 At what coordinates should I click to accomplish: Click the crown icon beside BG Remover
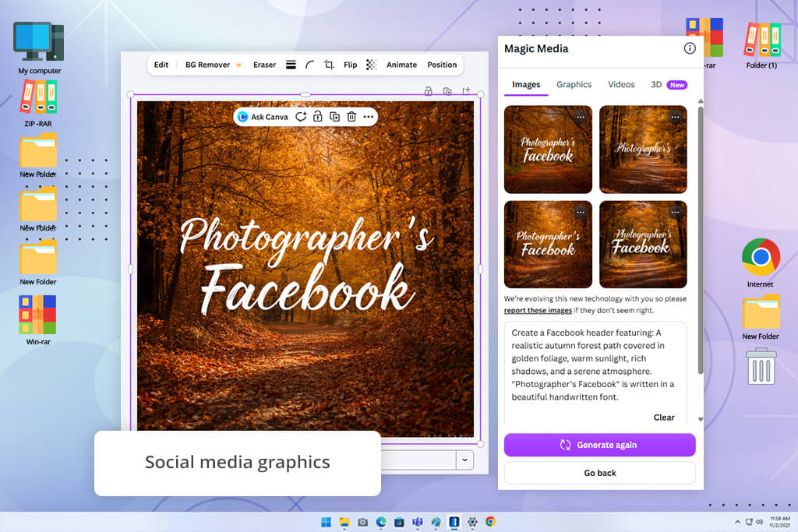[x=238, y=65]
